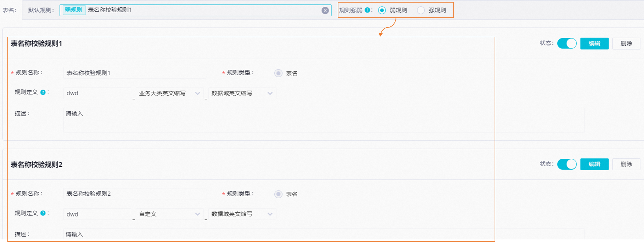Viewport: 644px width, 242px height.
Task: Open the 数据域英文缩写 dropdown in rule 1
Action: pos(242,93)
